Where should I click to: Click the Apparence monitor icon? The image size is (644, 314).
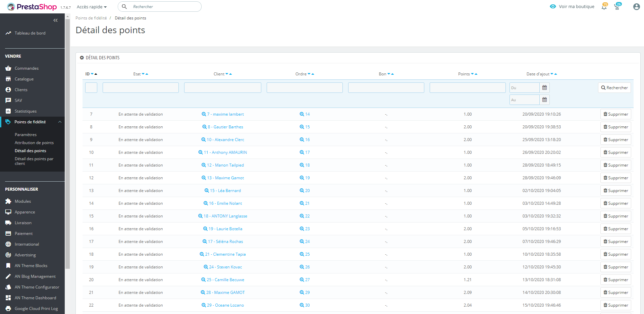click(x=8, y=212)
